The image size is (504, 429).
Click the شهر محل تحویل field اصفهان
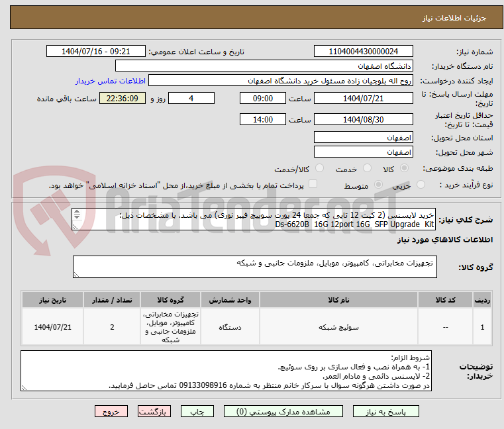(363, 152)
